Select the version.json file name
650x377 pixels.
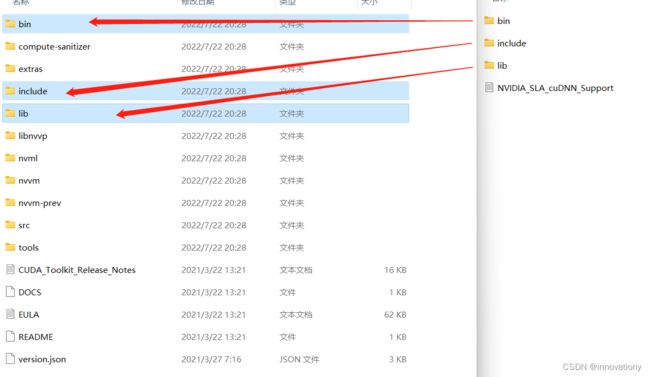click(x=42, y=360)
